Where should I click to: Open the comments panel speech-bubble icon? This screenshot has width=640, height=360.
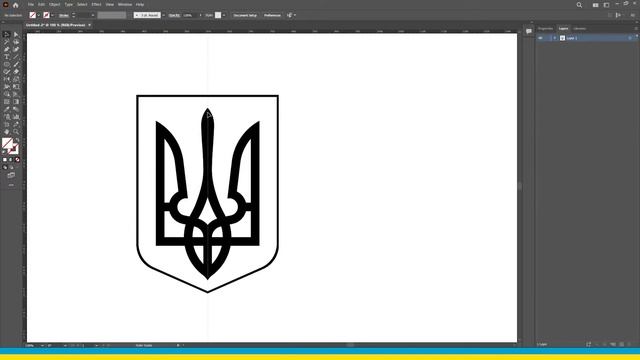[529, 31]
